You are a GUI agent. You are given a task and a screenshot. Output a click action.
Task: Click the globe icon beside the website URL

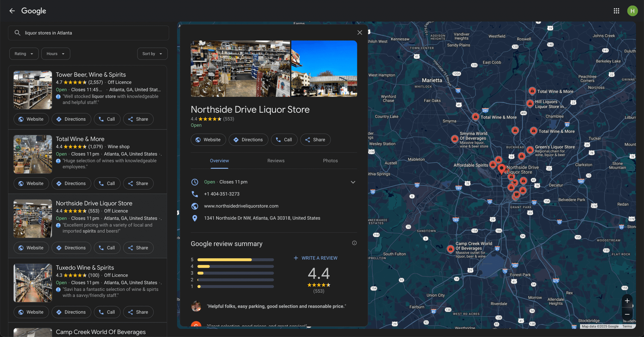[195, 206]
